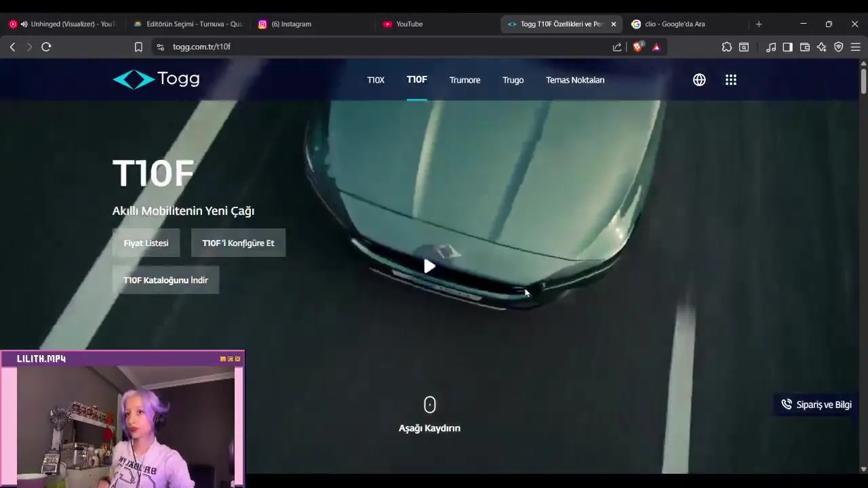Reload the Togg page
The width and height of the screenshot is (868, 488).
pyautogui.click(x=46, y=47)
